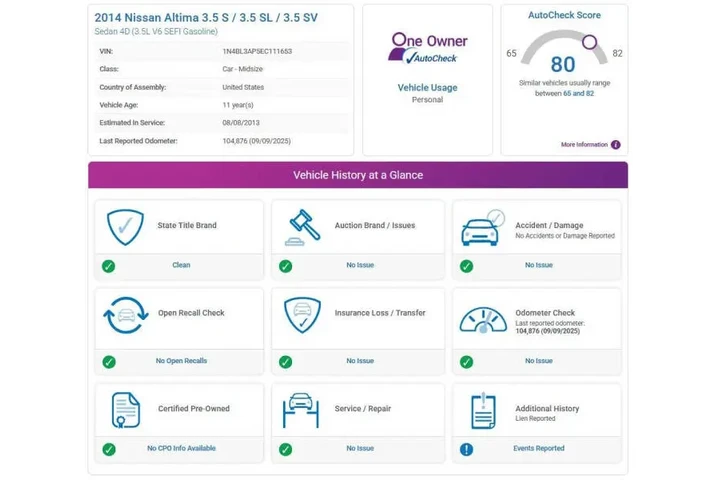The width and height of the screenshot is (720, 480).
Task: Click the AutoCheck score gauge marker
Action: 590,42
